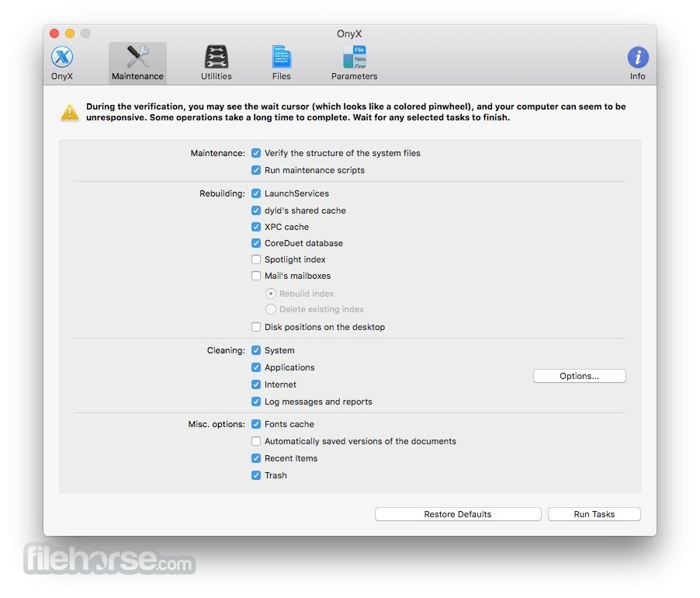Uncheck Run maintenance scripts

(256, 170)
